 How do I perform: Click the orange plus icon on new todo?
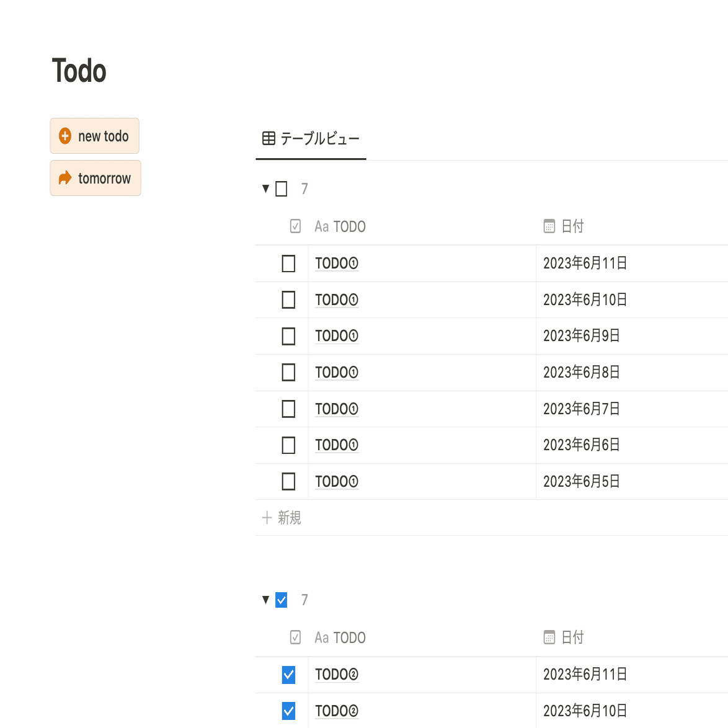(x=65, y=136)
